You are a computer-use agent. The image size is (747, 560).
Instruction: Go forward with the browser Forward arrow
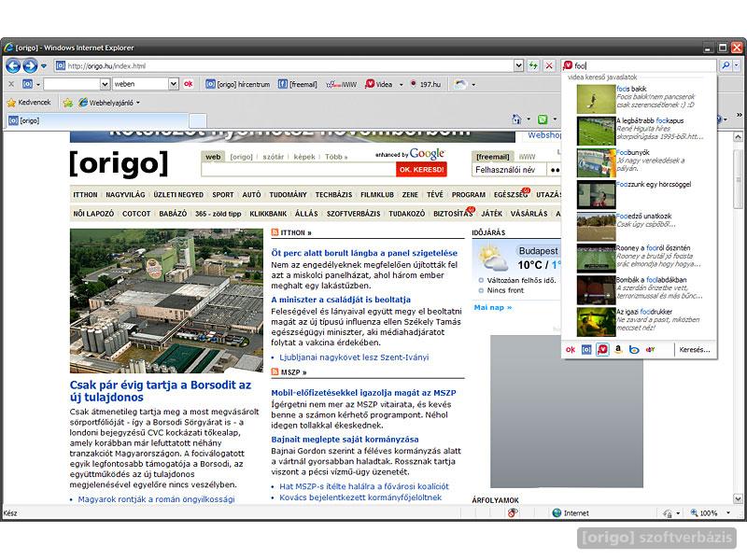[30, 65]
